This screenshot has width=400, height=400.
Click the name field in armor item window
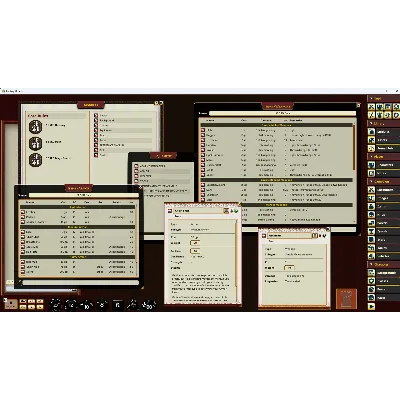pos(198,211)
